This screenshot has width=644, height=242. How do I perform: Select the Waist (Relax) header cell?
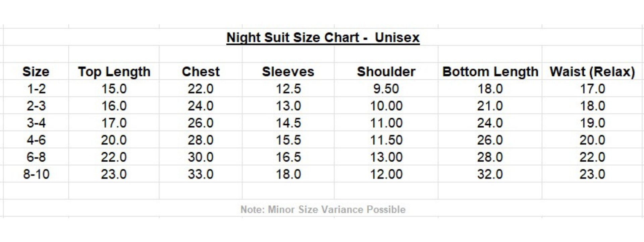[592, 72]
